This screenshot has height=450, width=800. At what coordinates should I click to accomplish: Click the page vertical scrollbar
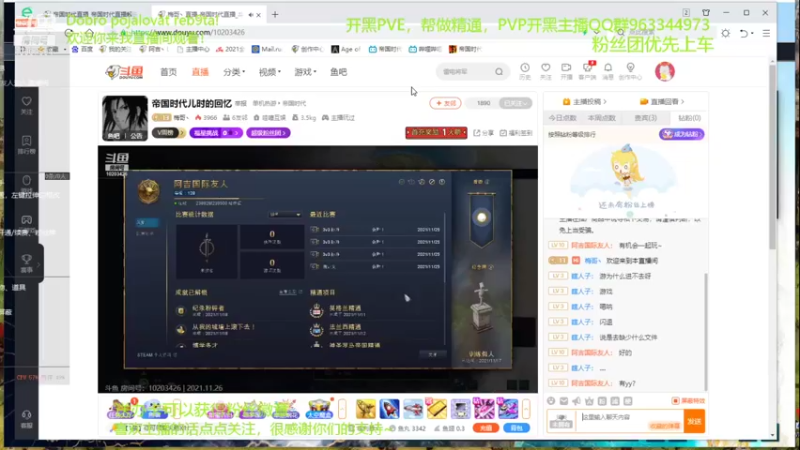[x=772, y=156]
